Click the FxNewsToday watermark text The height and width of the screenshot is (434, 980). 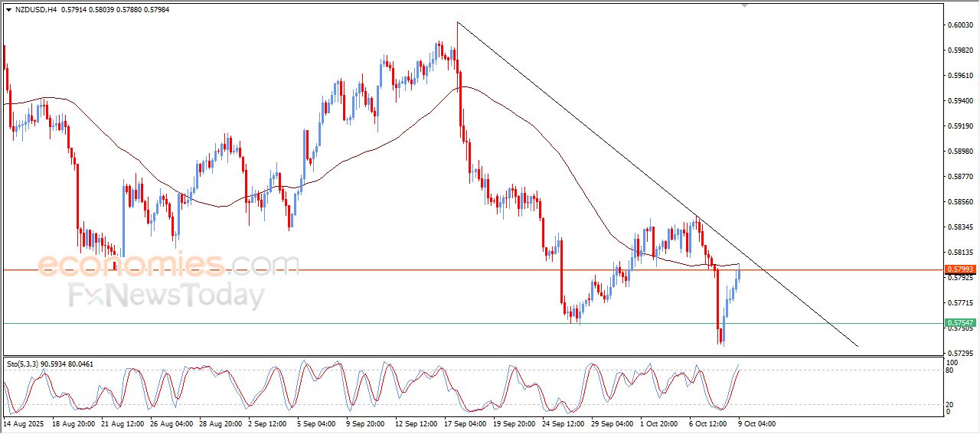pos(167,295)
